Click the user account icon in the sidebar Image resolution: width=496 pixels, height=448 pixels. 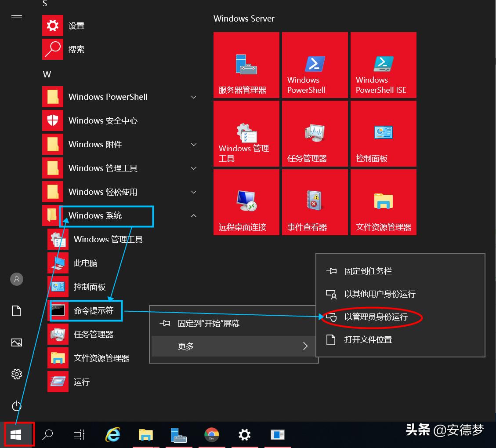point(16,279)
